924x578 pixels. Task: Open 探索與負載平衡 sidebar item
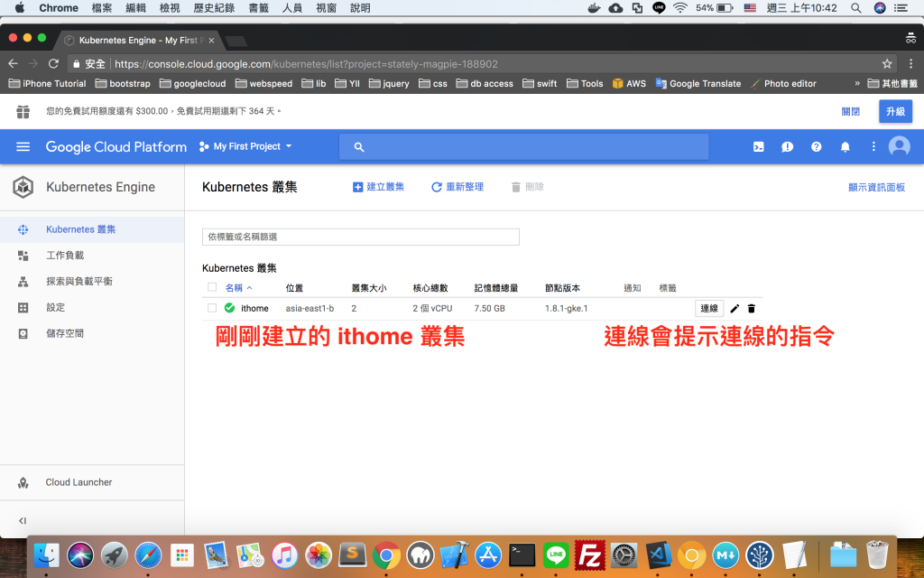[x=92, y=282]
